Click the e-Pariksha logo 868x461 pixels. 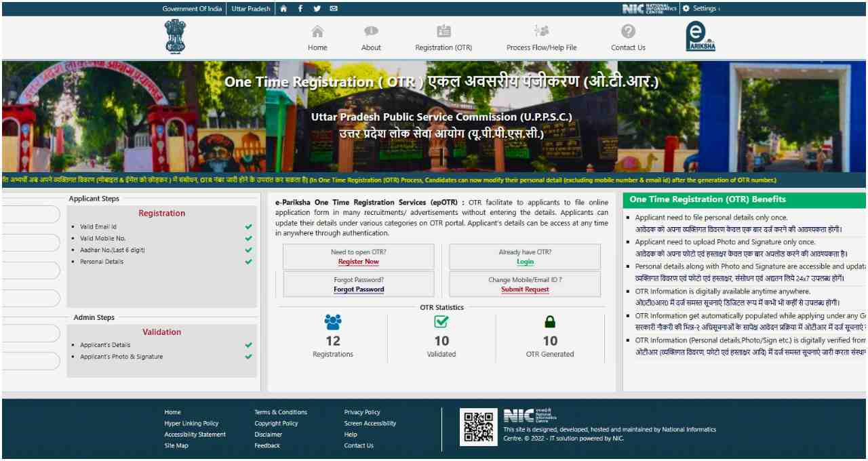[700, 37]
